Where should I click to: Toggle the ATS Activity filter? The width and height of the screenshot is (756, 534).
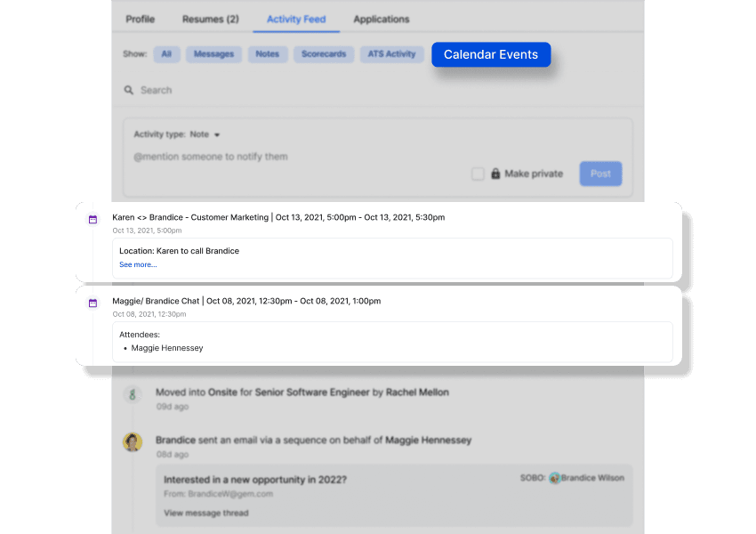391,54
